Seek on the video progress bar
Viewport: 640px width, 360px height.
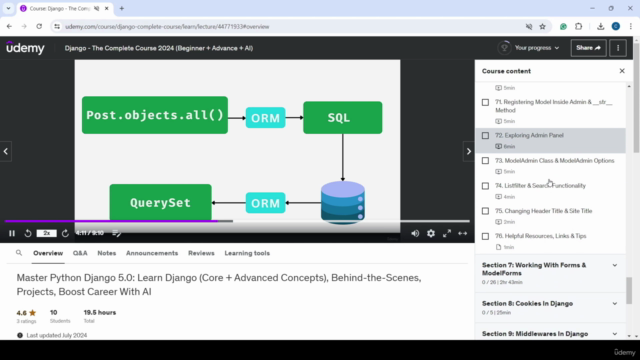click(x=237, y=221)
